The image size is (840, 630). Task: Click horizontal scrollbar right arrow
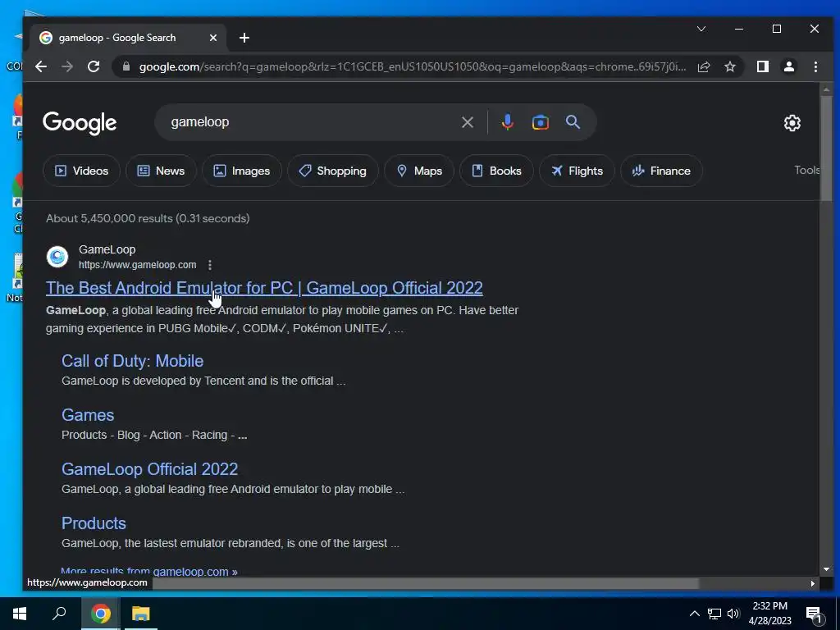click(813, 583)
